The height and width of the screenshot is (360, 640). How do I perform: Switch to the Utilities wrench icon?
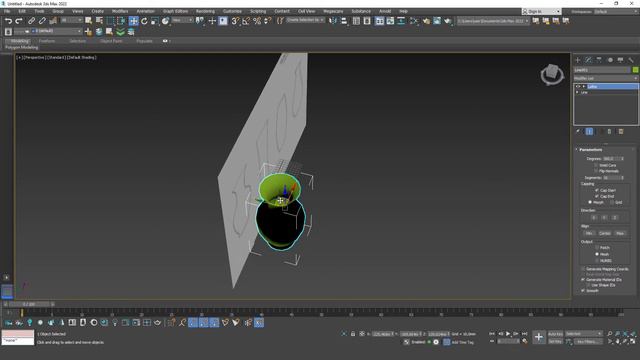click(x=631, y=60)
